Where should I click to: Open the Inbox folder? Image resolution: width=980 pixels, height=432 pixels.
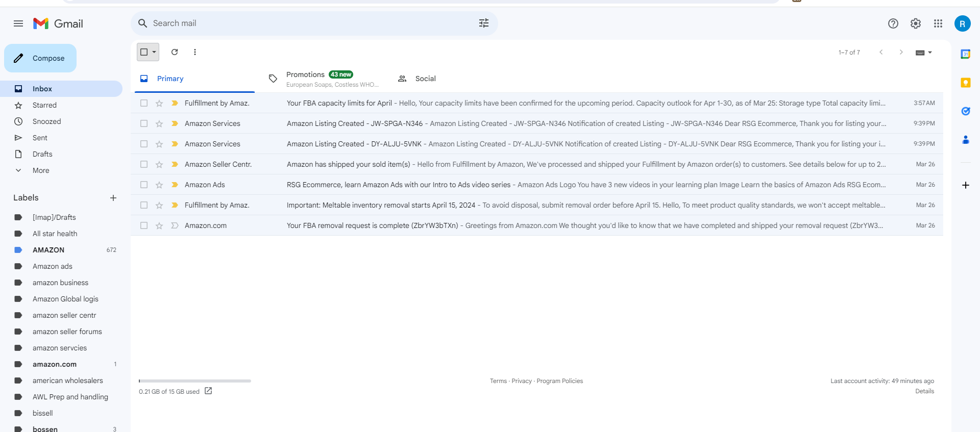(x=61, y=89)
